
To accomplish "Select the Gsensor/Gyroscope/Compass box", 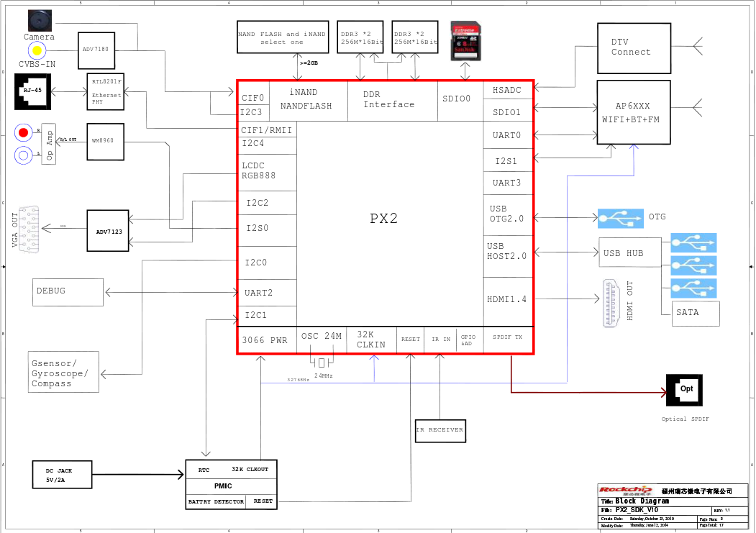I will point(63,372).
